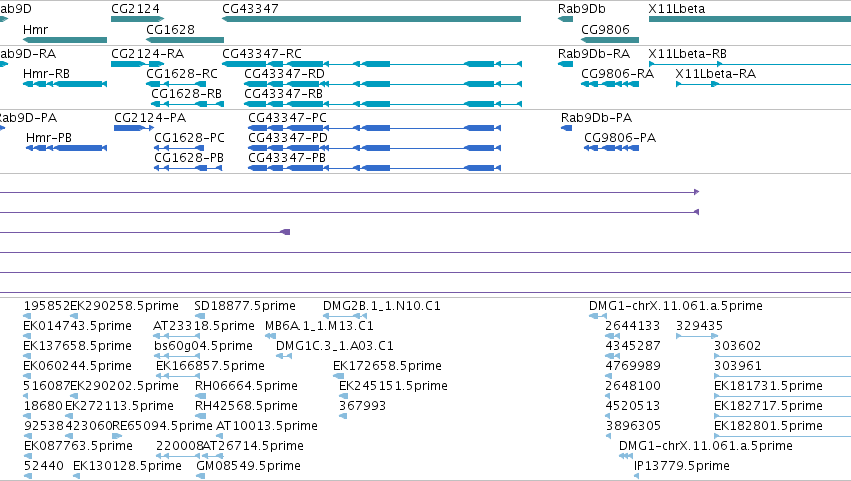Select the feature labeled 3896305
The width and height of the screenshot is (851, 481).
tap(633, 426)
